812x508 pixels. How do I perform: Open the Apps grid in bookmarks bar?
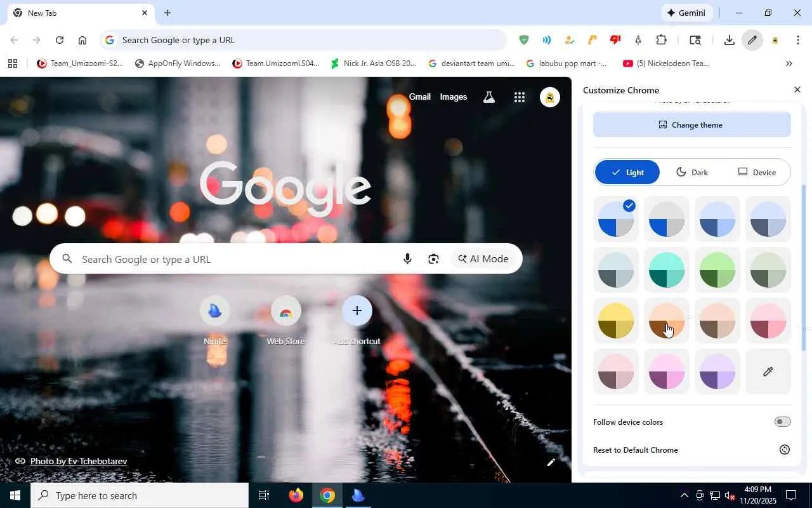pos(13,63)
